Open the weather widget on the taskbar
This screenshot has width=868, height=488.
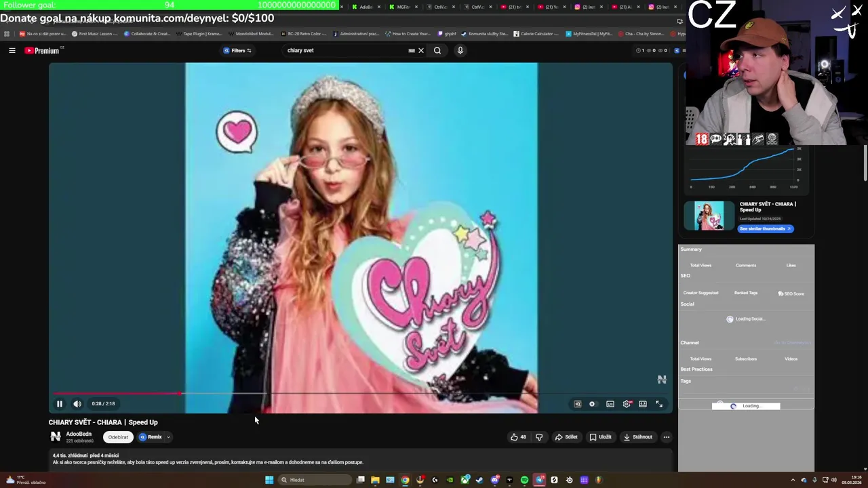coord(24,480)
